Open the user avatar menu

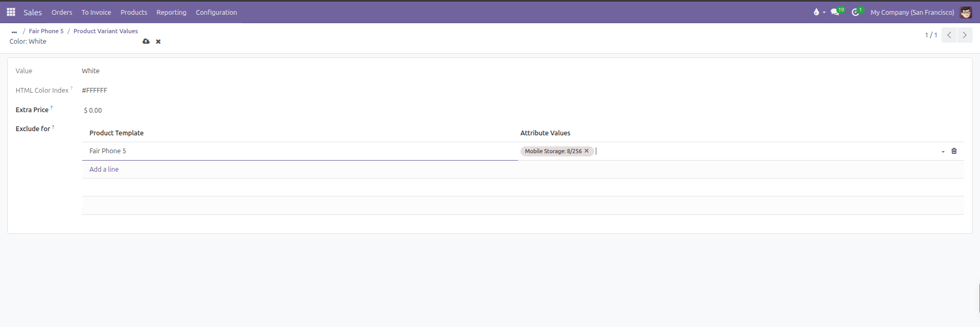pos(966,12)
